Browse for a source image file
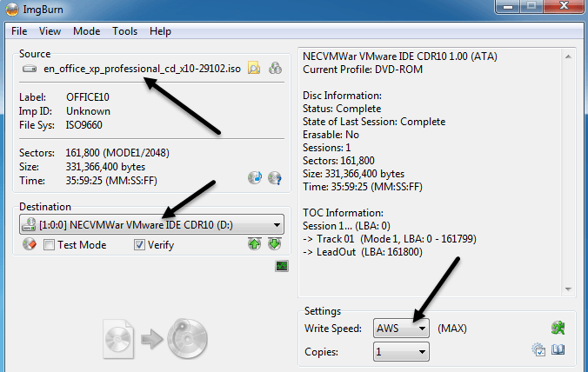Image resolution: width=588 pixels, height=372 pixels. [254, 68]
